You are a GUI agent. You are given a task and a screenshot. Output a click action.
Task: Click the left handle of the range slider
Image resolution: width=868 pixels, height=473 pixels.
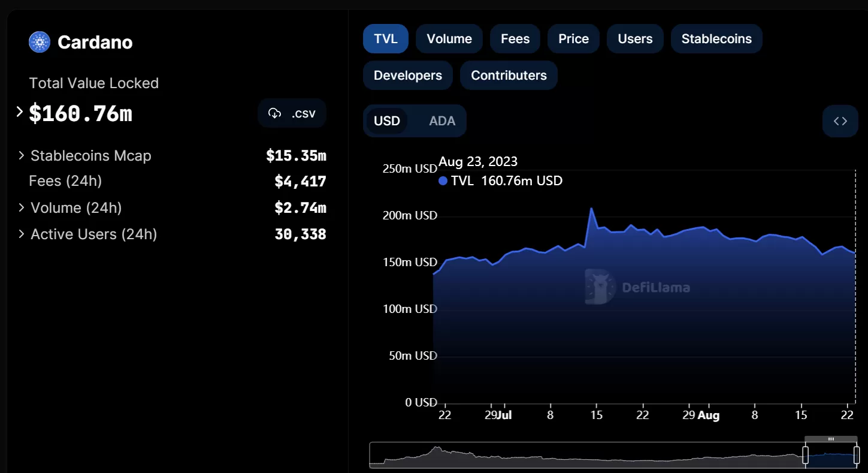(x=806, y=455)
